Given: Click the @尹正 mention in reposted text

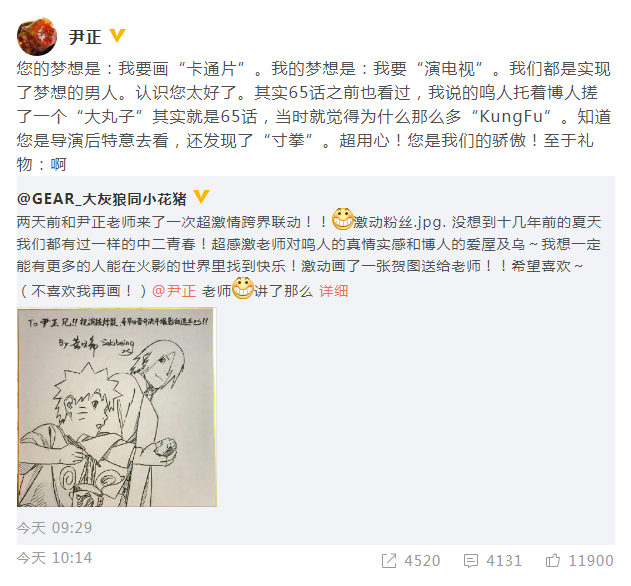Looking at the screenshot, I should [x=174, y=291].
